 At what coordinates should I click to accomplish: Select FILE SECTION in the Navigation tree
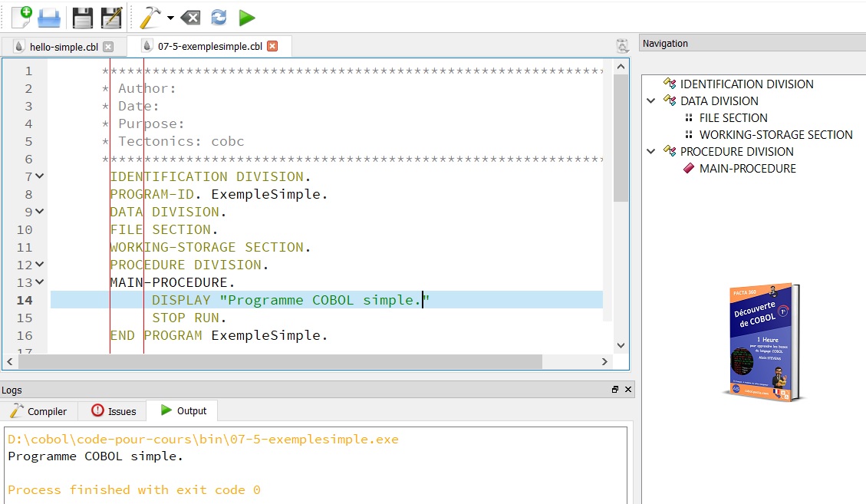[x=733, y=117]
